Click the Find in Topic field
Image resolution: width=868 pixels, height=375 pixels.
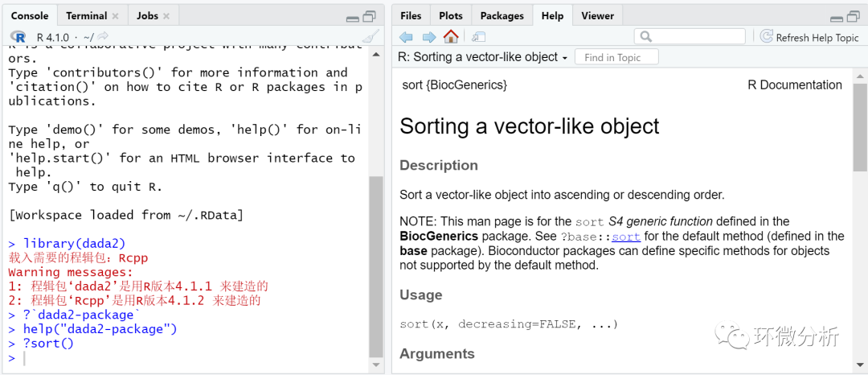coord(616,57)
